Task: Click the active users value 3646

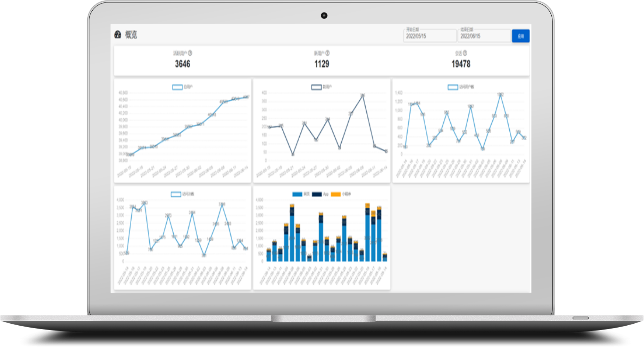Action: (x=182, y=64)
